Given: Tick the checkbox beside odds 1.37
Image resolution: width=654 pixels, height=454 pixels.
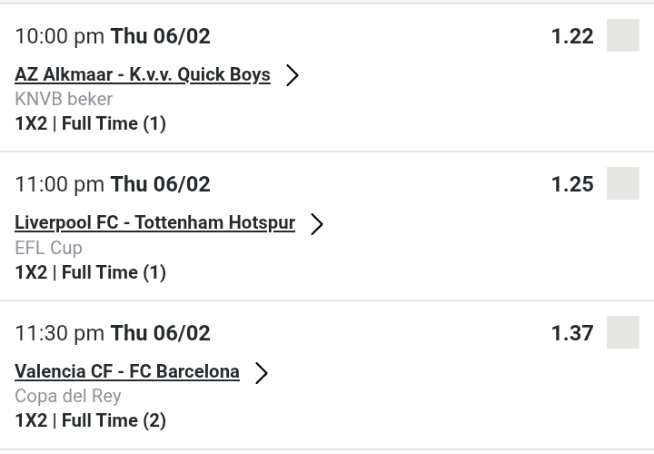Looking at the screenshot, I should 623,333.
